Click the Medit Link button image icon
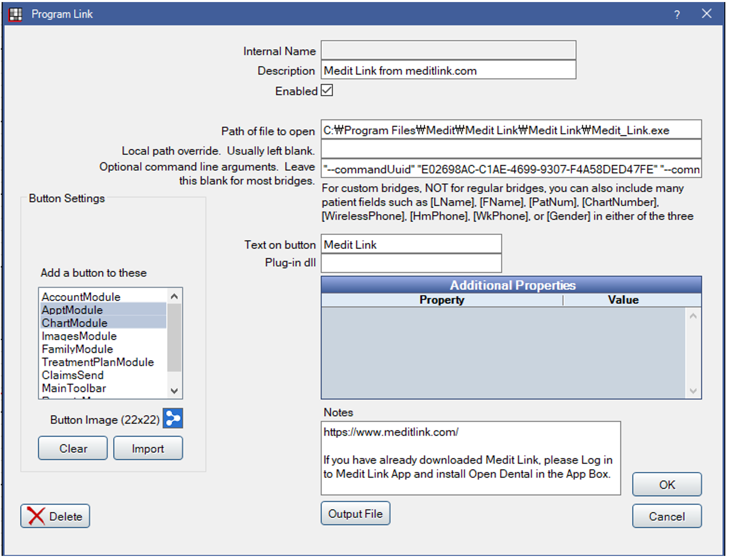The height and width of the screenshot is (560, 729). click(173, 419)
